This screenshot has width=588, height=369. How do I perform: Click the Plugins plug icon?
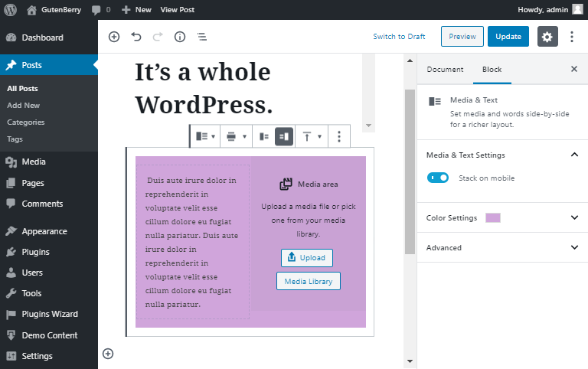(x=11, y=252)
